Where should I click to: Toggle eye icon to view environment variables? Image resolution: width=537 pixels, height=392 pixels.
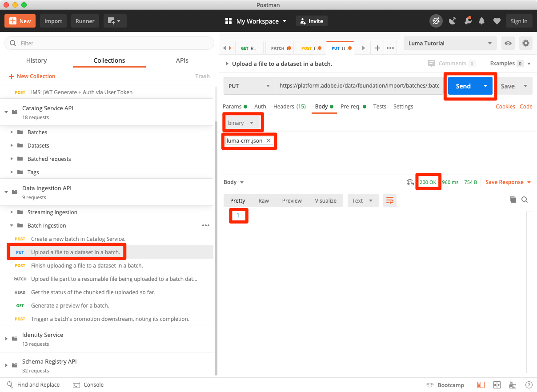[x=508, y=43]
